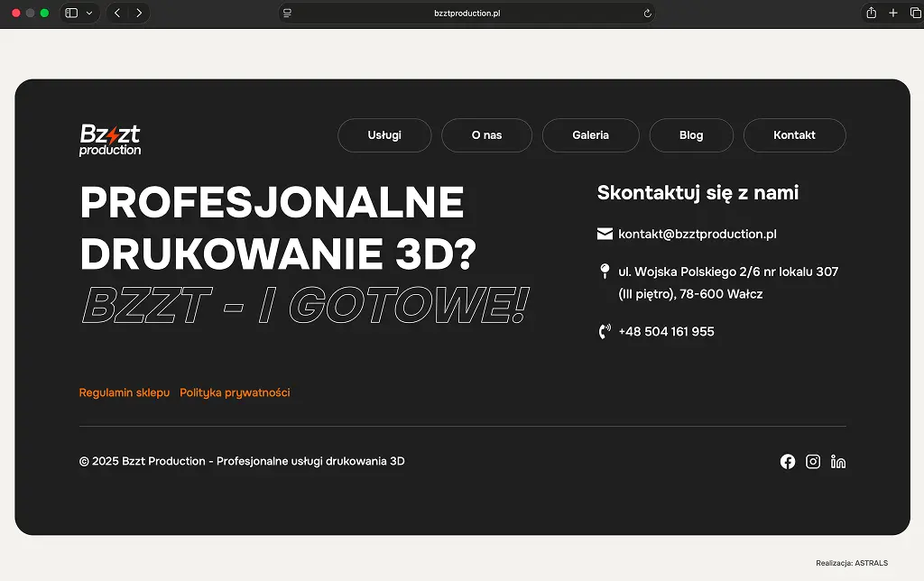Viewport: 924px width, 581px height.
Task: Open the Galeria section
Action: click(x=590, y=135)
